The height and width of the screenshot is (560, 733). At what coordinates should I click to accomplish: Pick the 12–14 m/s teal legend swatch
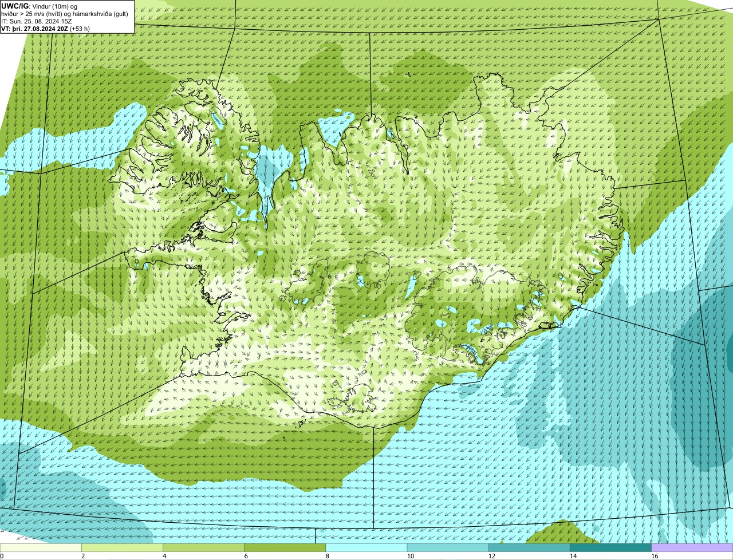529,547
